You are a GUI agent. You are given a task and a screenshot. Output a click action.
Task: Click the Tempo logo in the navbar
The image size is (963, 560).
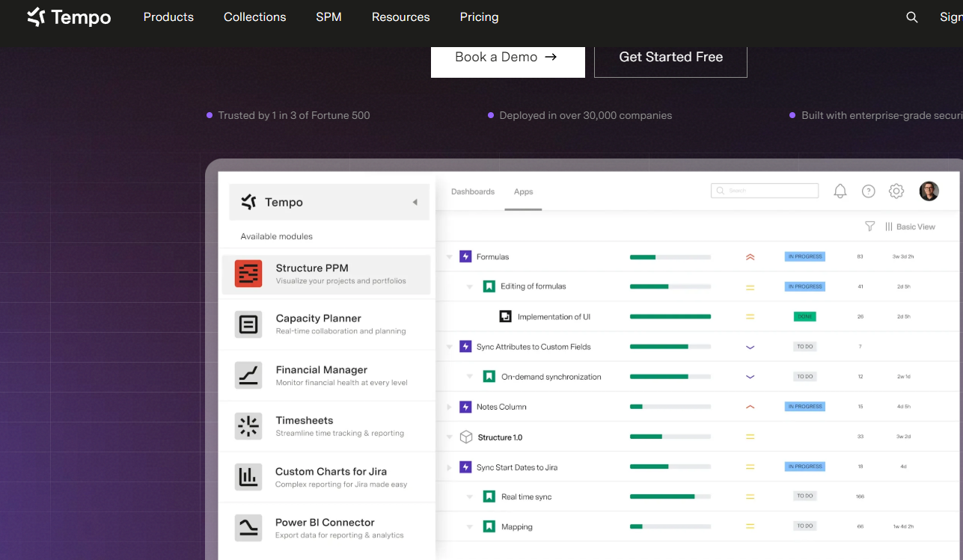pos(69,17)
